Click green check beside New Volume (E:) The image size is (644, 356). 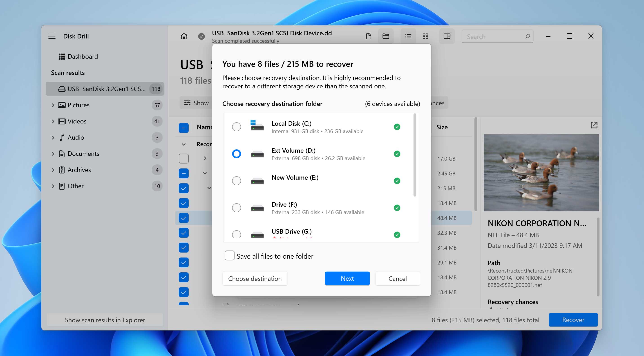[x=397, y=181]
